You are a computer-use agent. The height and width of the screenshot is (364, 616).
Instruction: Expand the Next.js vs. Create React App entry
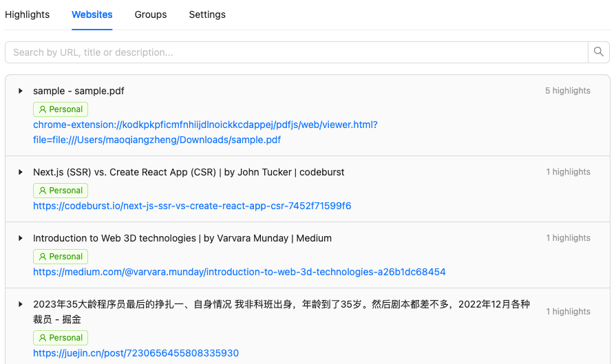click(21, 172)
